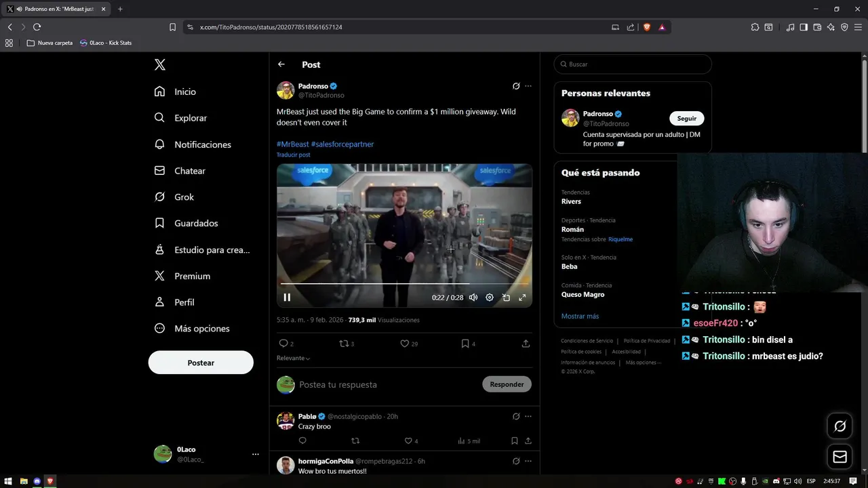Open floating messages envelope button

840,457
